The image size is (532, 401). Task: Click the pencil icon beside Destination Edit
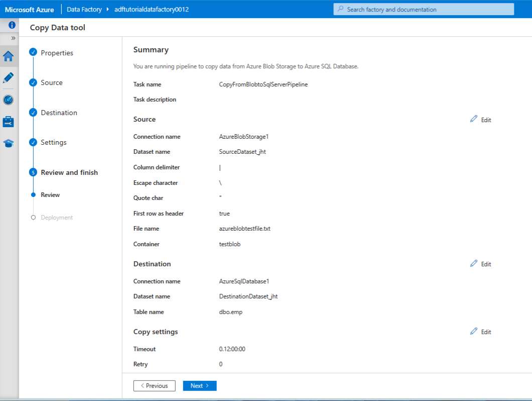click(474, 263)
